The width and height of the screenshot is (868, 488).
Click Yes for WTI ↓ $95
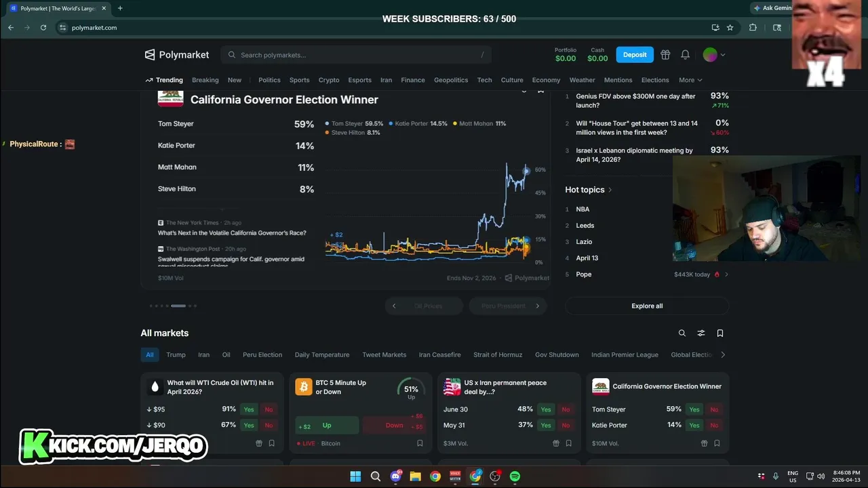tap(249, 409)
